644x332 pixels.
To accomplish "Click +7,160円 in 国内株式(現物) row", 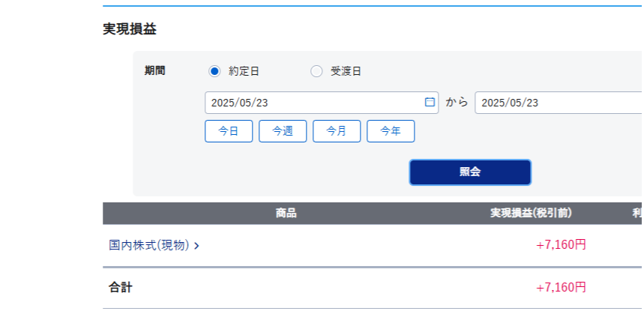I will pos(561,245).
